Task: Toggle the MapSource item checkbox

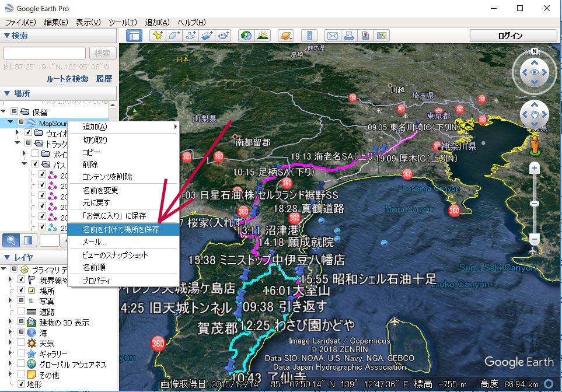Action: (x=21, y=122)
